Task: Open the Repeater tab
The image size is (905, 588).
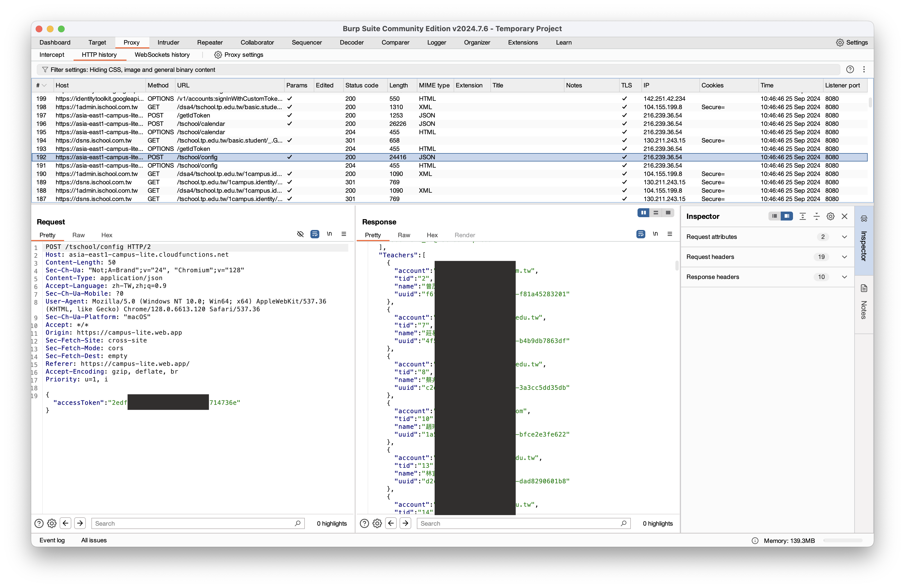Action: tap(210, 43)
